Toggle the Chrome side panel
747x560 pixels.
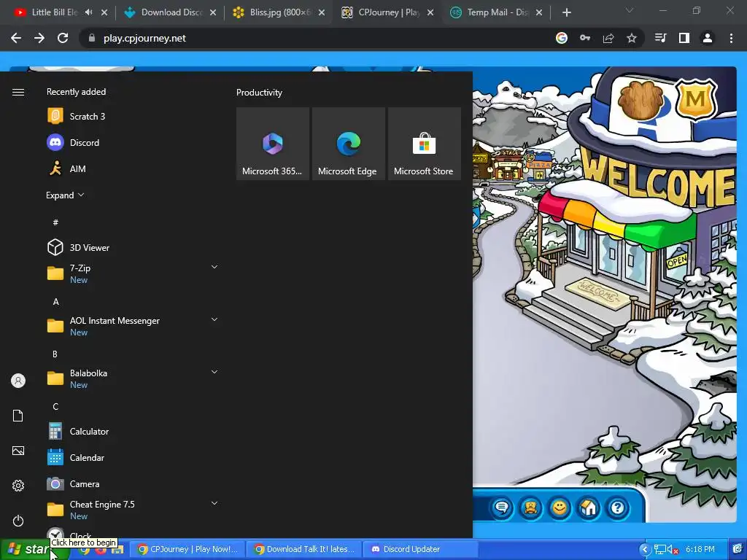click(684, 38)
